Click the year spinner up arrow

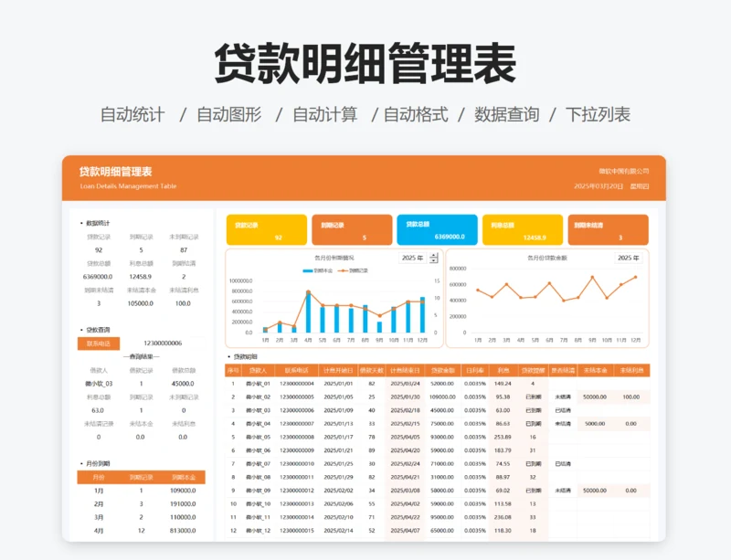pyautogui.click(x=434, y=256)
